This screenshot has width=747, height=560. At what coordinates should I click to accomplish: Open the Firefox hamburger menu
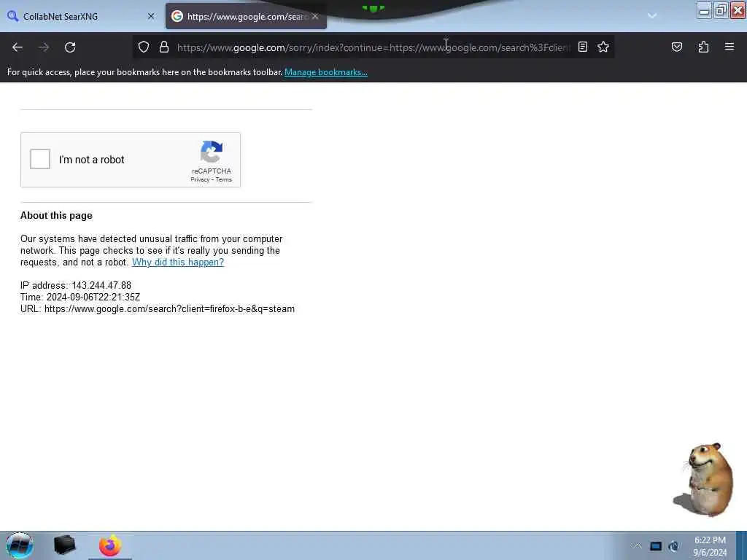pos(729,47)
